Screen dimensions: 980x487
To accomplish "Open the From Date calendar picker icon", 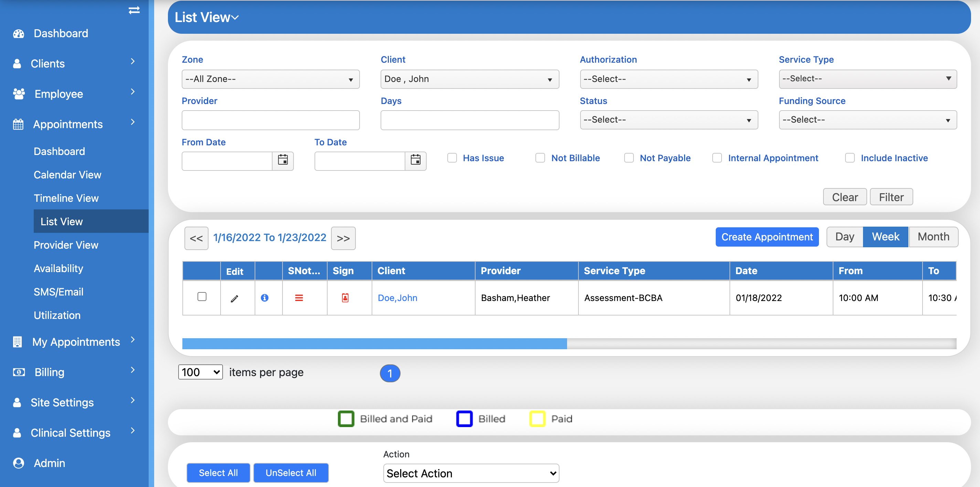I will [x=283, y=160].
